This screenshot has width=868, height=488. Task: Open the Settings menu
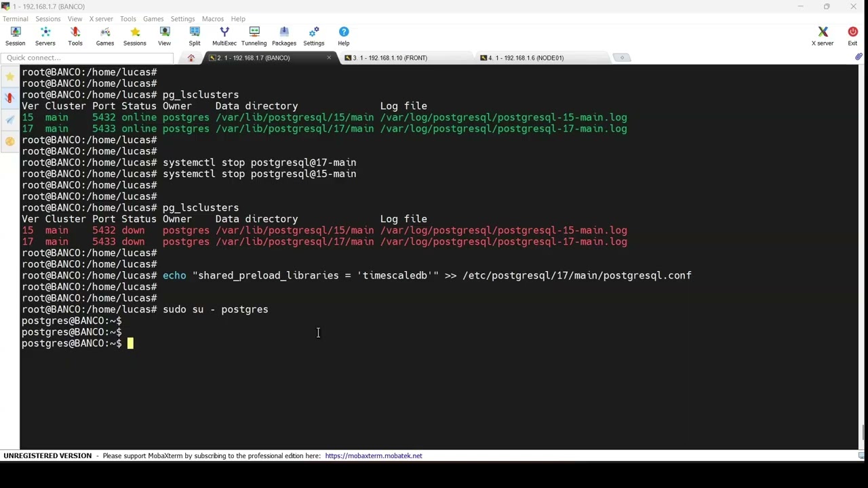(182, 19)
